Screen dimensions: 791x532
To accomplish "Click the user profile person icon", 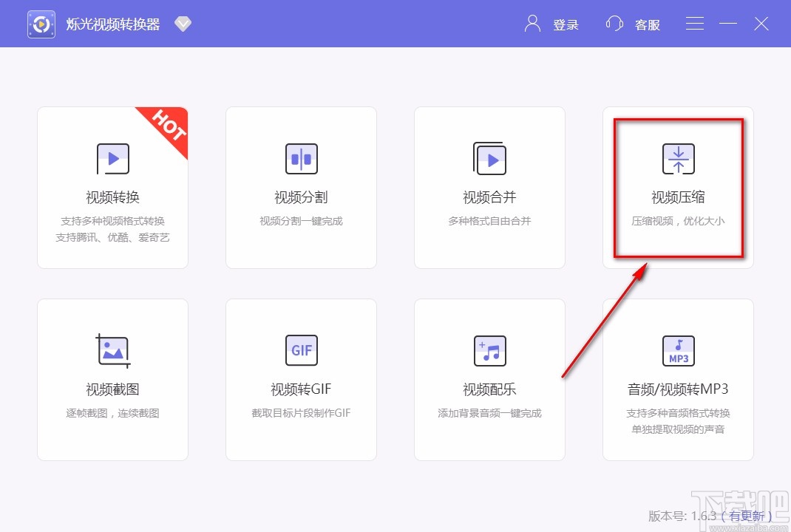I will [x=531, y=23].
